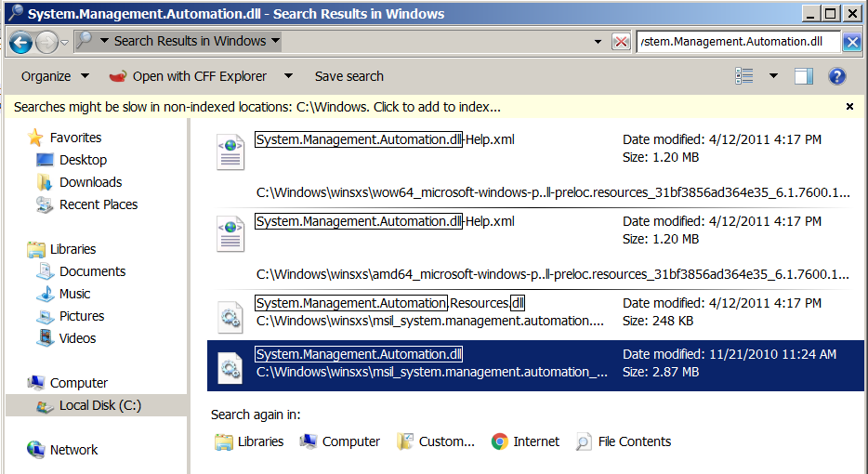The width and height of the screenshot is (868, 474).
Task: Open the Organize menu
Action: coord(55,76)
